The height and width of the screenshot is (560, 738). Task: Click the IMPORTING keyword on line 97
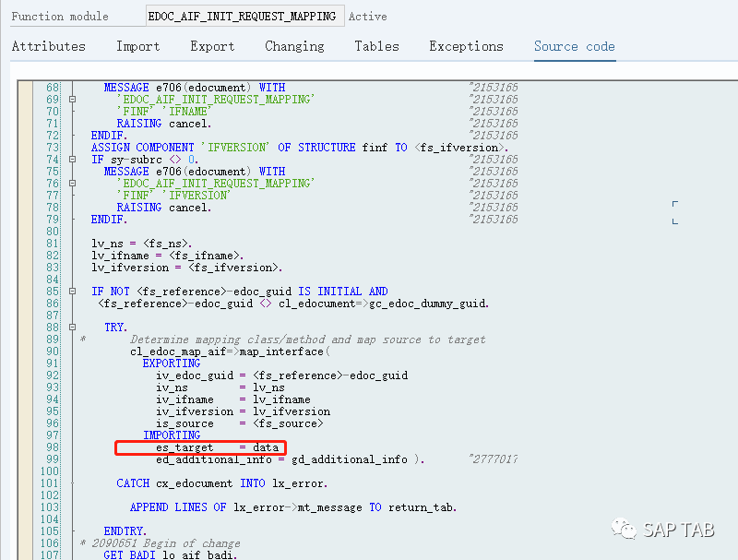(172, 435)
